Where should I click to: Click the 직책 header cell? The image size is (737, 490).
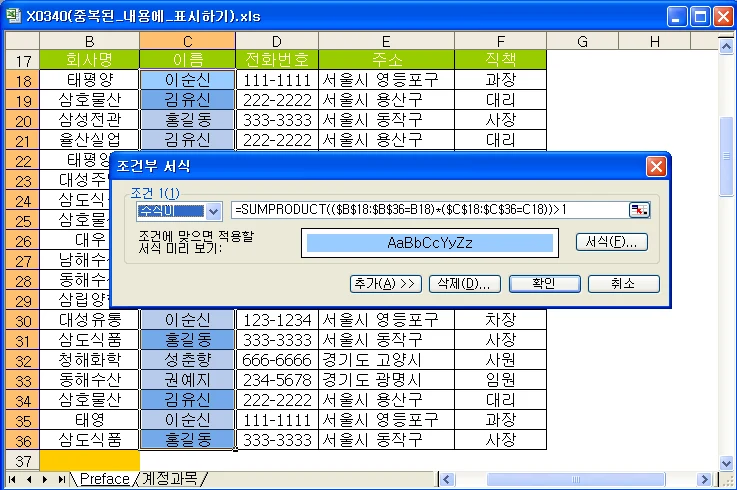click(501, 60)
